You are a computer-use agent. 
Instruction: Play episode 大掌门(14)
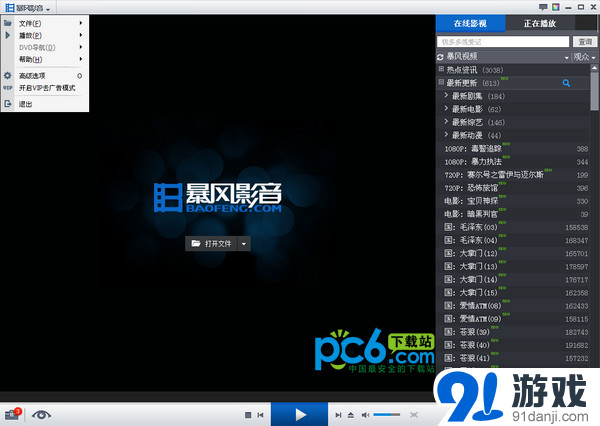click(x=513, y=279)
